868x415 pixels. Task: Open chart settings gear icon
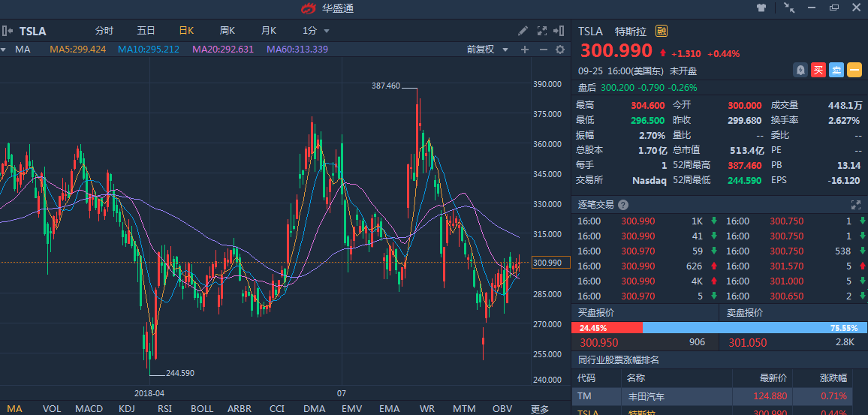coord(559,50)
